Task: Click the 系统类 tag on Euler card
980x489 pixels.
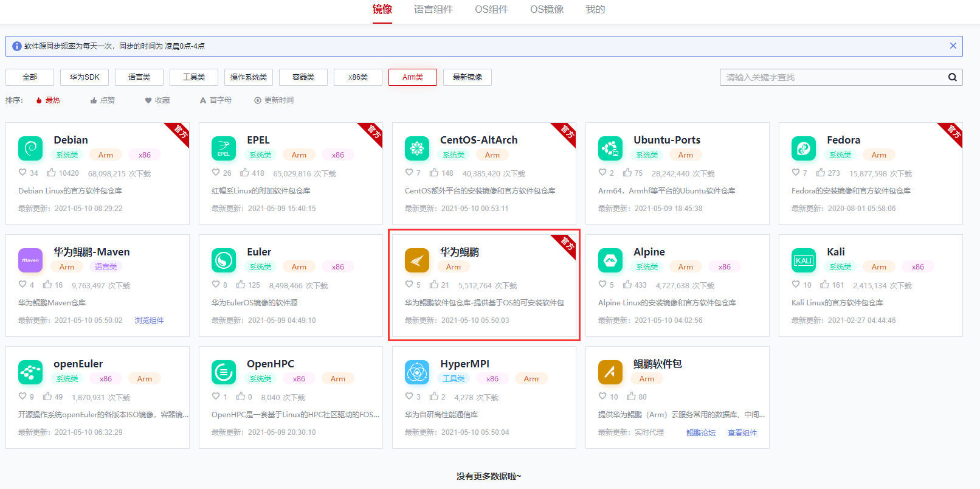Action: tap(260, 267)
